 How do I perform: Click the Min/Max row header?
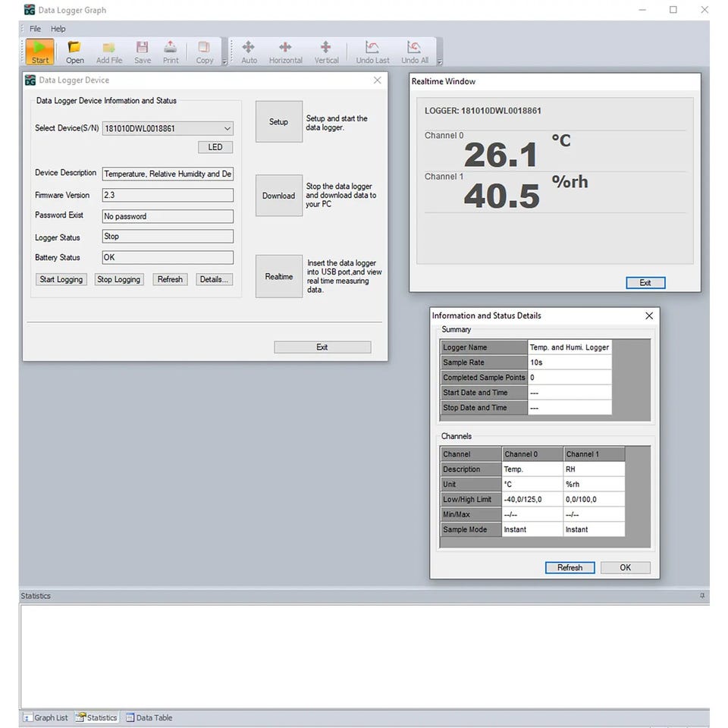[471, 514]
